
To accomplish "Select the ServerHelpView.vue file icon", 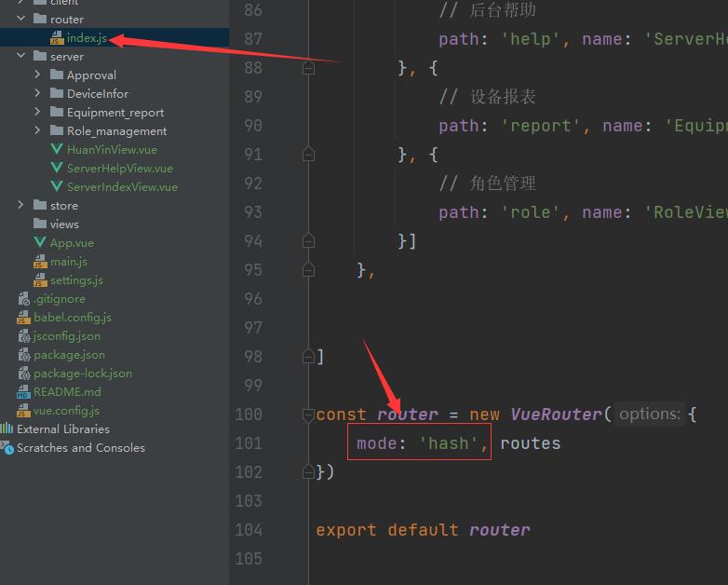I will pos(57,168).
